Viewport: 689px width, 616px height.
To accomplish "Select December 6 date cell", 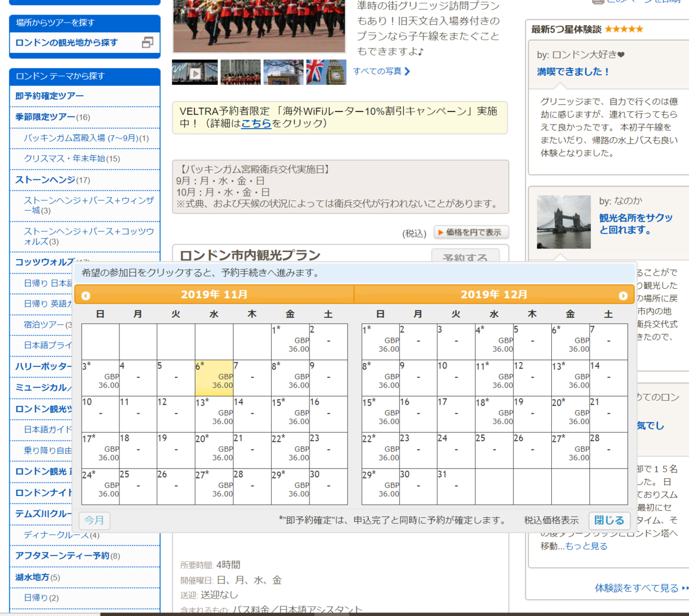I will click(570, 342).
